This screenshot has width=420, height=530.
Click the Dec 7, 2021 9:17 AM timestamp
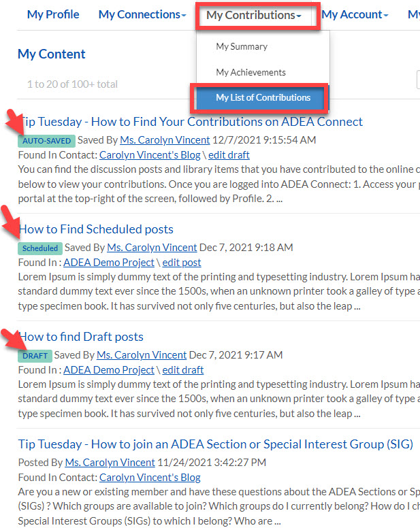tap(236, 355)
